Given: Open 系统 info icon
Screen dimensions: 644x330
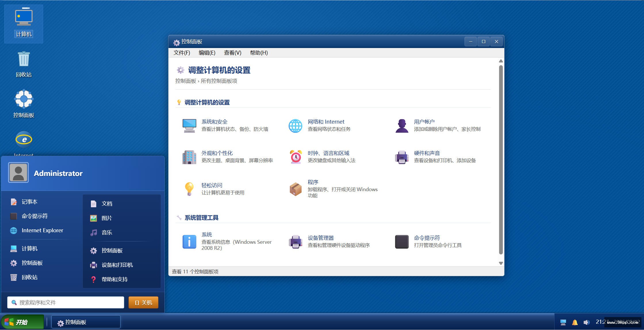Looking at the screenshot, I should (189, 241).
